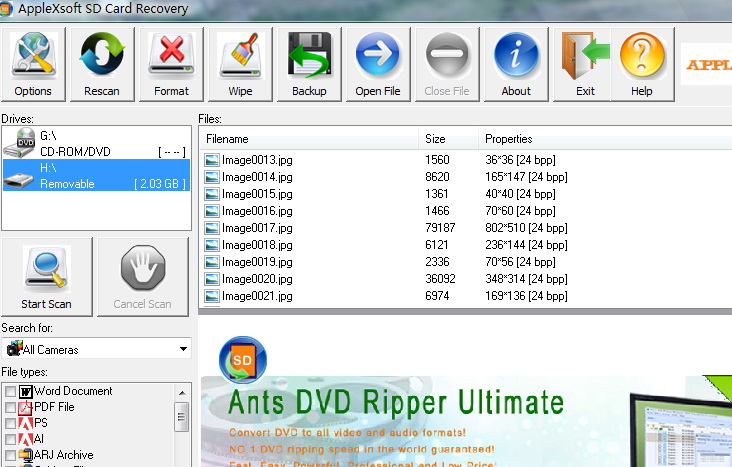Check the PS file type
The image size is (732, 467).
coord(10,423)
